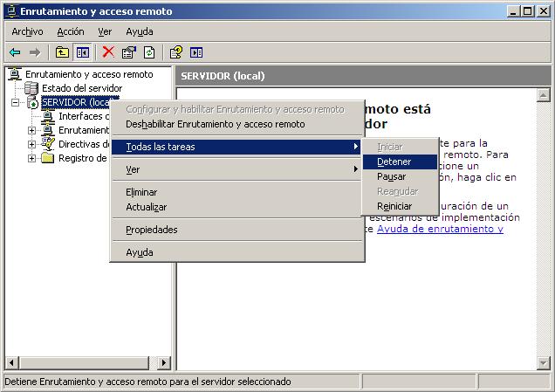Click the Help question mark toolbar icon

175,52
